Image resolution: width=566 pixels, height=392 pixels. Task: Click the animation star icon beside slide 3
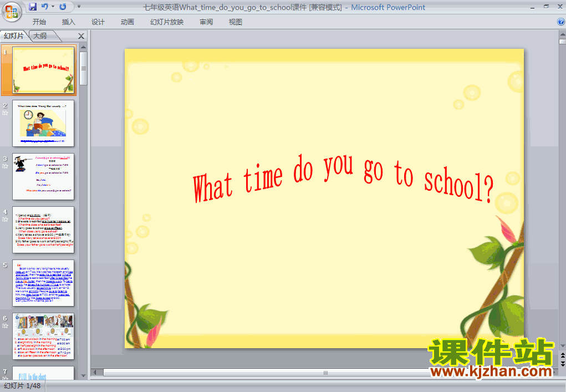click(x=5, y=166)
